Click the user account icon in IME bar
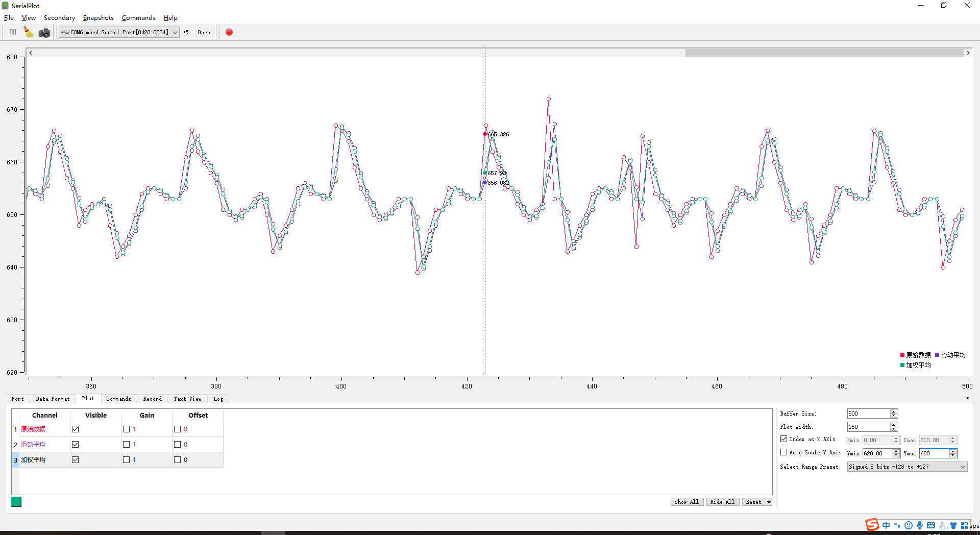 click(x=943, y=526)
